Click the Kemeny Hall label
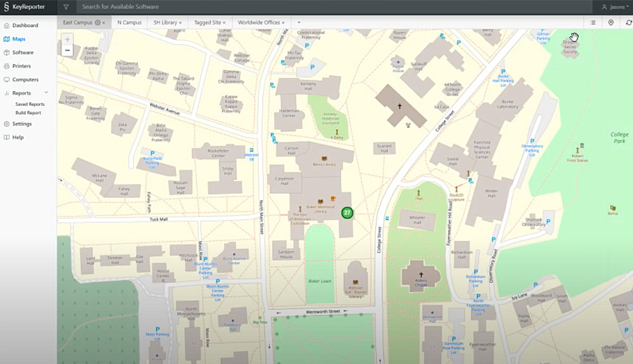The height and width of the screenshot is (364, 633). (x=308, y=86)
